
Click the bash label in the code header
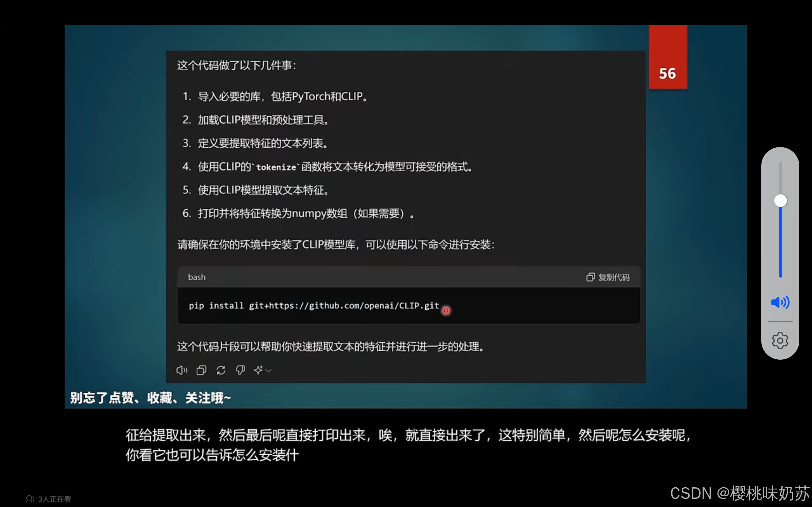(x=197, y=277)
